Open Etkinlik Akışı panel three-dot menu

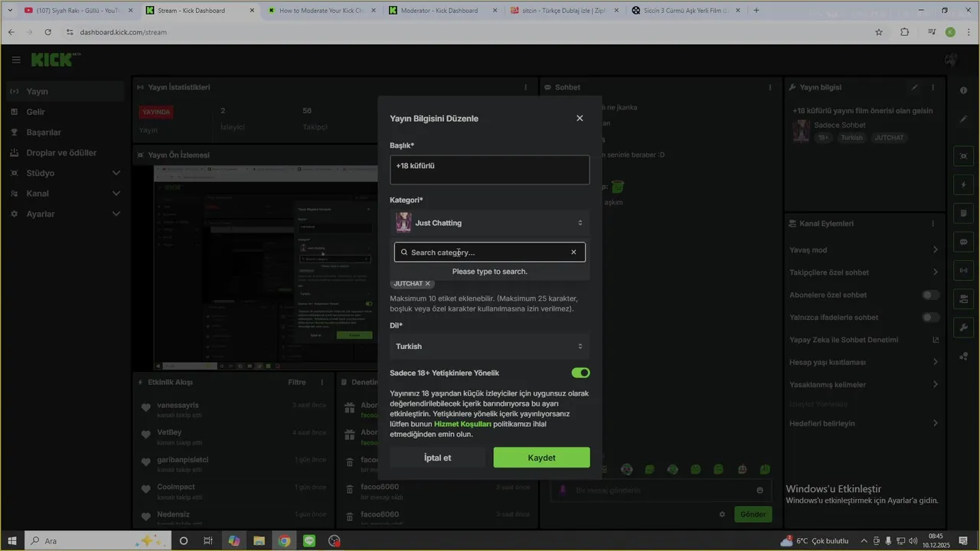click(322, 382)
